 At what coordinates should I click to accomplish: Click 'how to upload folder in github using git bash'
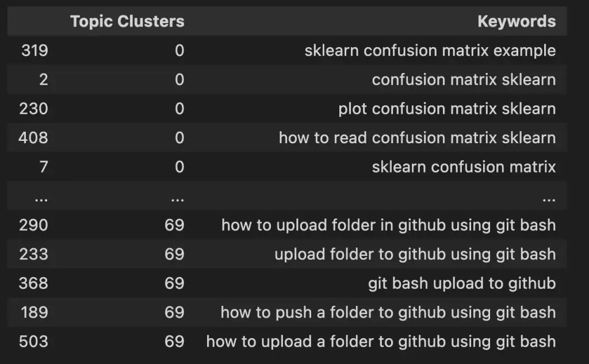click(x=389, y=225)
